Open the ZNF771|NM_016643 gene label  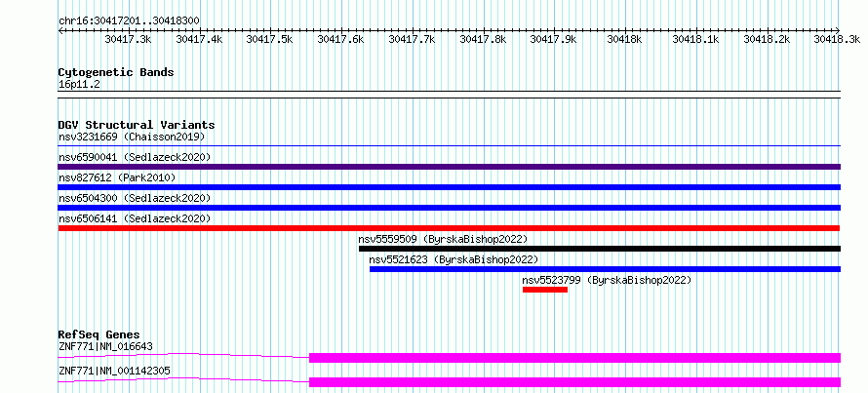tap(105, 347)
